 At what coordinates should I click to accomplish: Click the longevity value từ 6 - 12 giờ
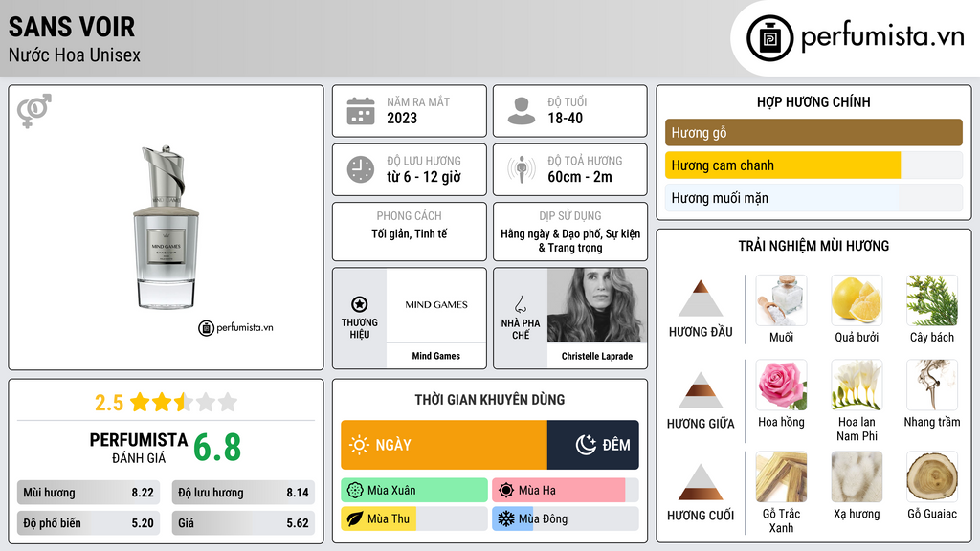coord(424,177)
